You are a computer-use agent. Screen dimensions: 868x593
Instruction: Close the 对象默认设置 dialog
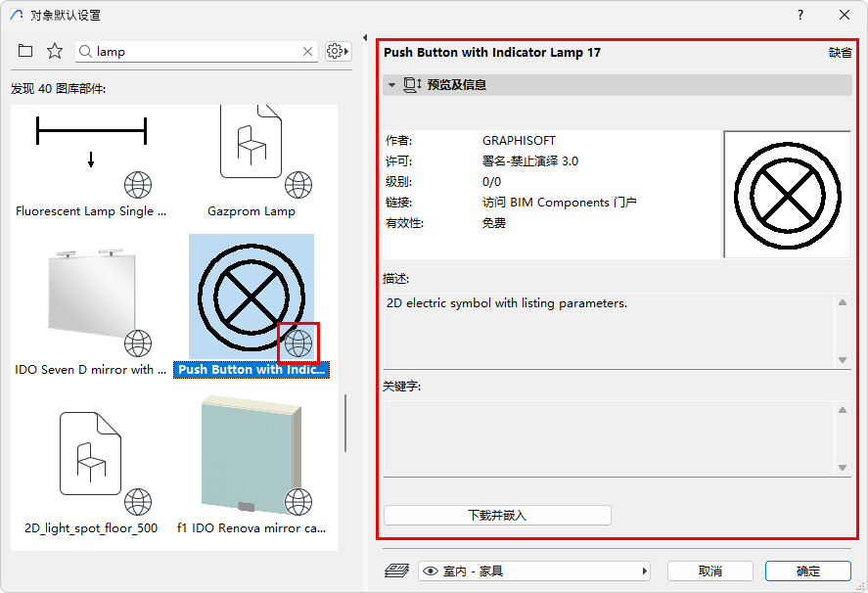[845, 15]
